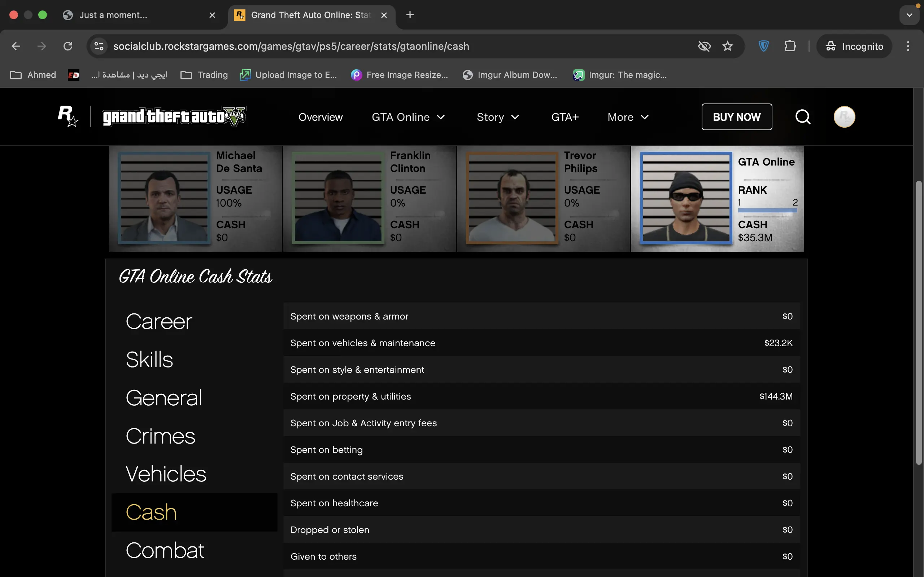The image size is (924, 577).
Task: Select the Vehicles stats category
Action: coord(166,474)
